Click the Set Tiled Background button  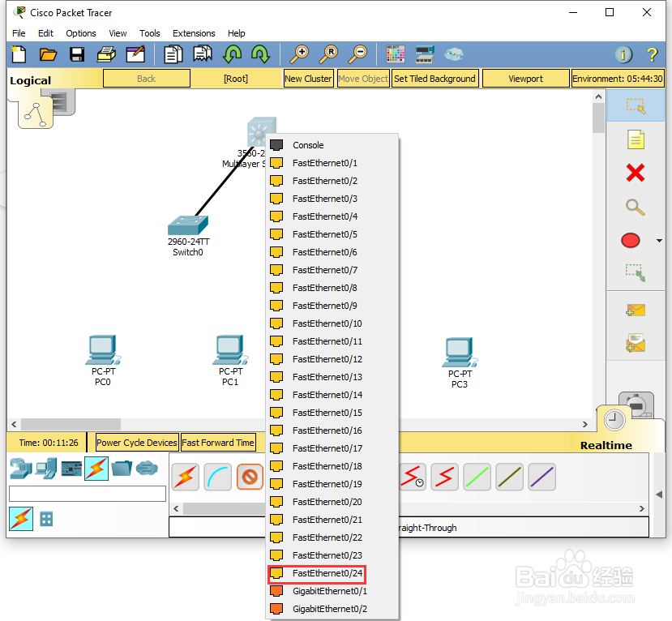[434, 79]
